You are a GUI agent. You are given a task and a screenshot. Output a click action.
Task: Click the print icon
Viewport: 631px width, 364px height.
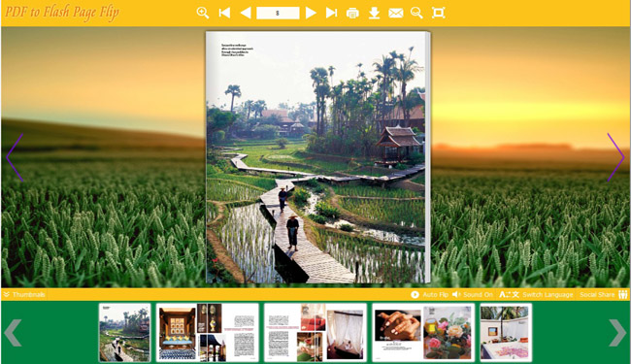(x=352, y=14)
